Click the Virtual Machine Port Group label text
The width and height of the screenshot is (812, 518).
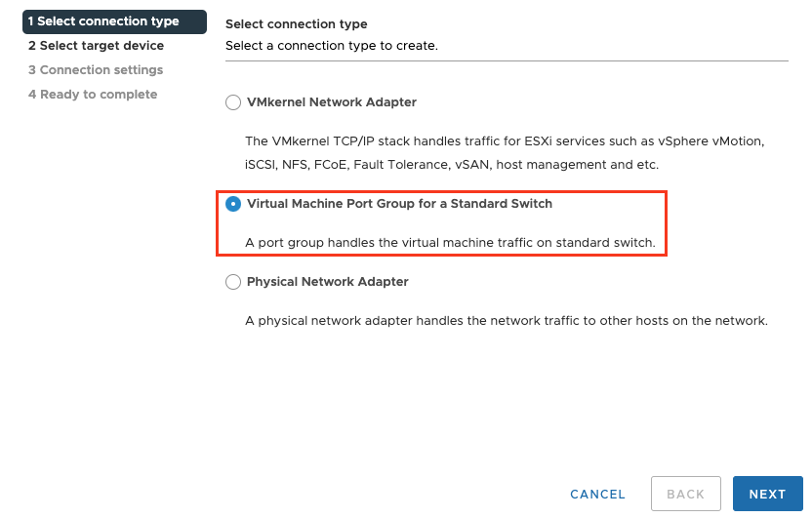pyautogui.click(x=399, y=204)
